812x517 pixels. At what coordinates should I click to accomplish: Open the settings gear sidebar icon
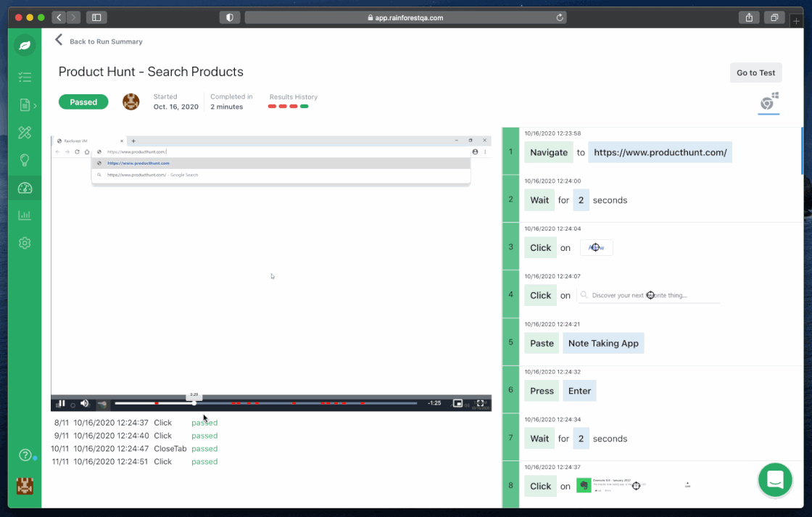tap(25, 243)
